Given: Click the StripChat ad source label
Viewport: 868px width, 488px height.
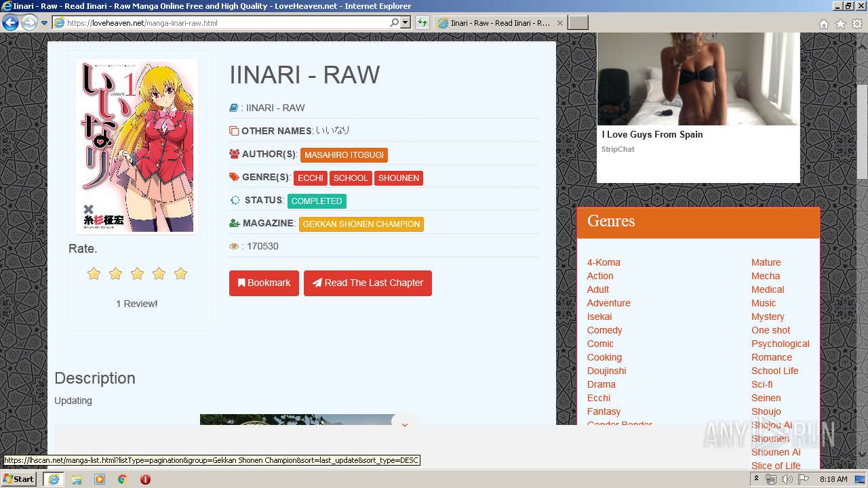Looking at the screenshot, I should [618, 149].
